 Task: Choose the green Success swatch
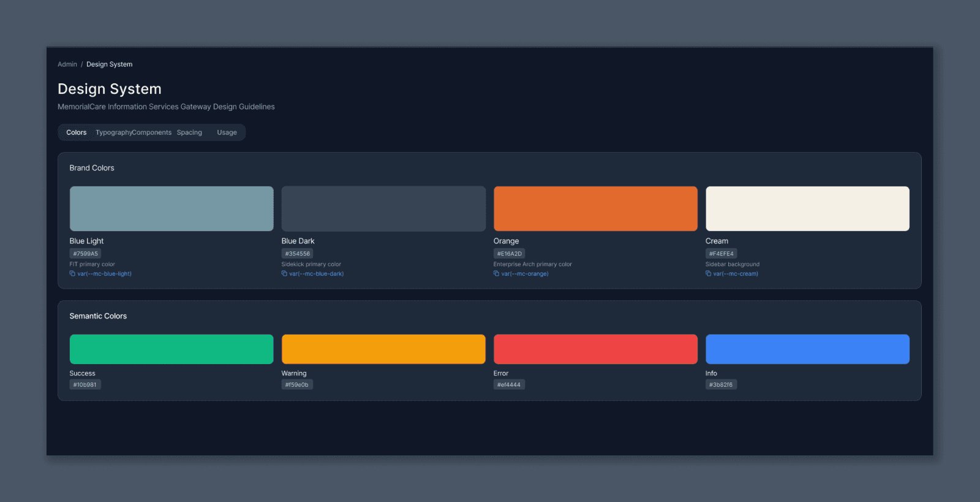click(171, 349)
